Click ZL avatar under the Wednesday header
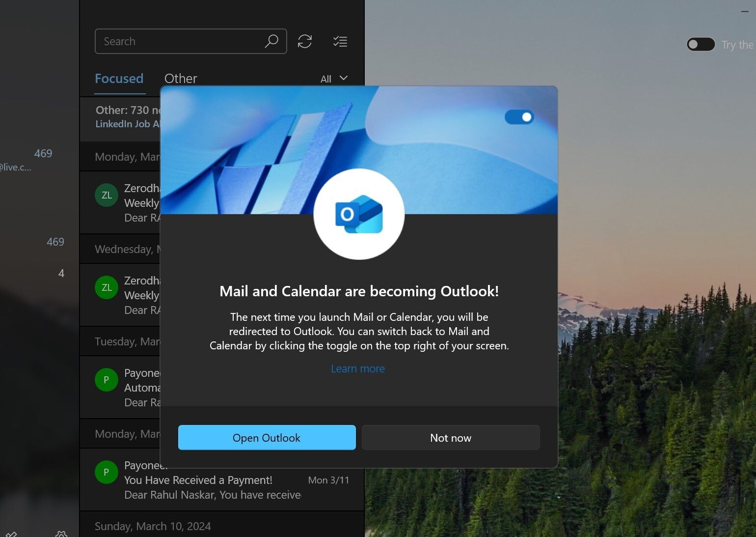The height and width of the screenshot is (537, 756). coord(107,287)
